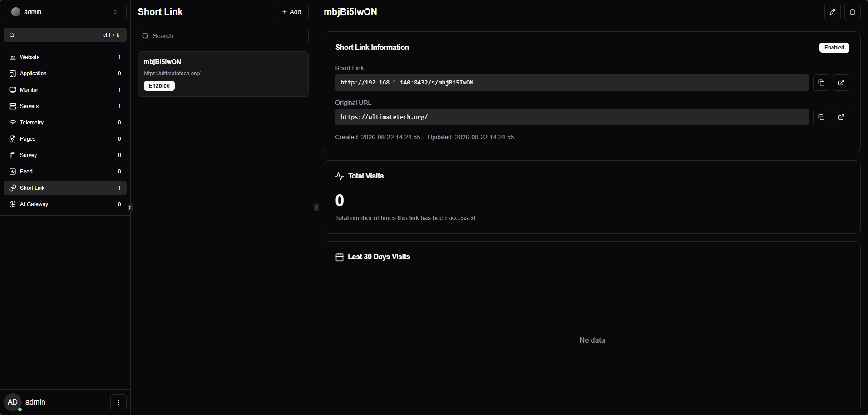Click the sidebar resize handle
Image resolution: width=868 pixels, height=415 pixels.
pyautogui.click(x=130, y=207)
